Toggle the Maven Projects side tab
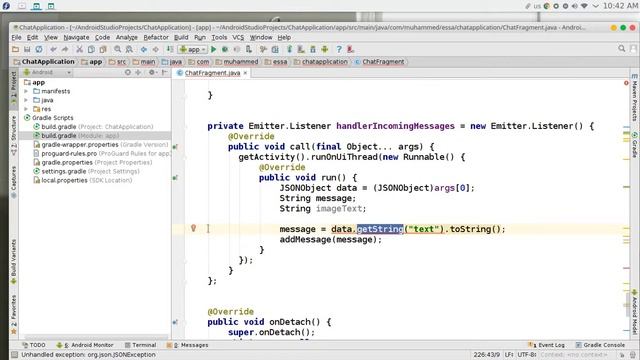The width and height of the screenshot is (640, 360). coord(635,98)
